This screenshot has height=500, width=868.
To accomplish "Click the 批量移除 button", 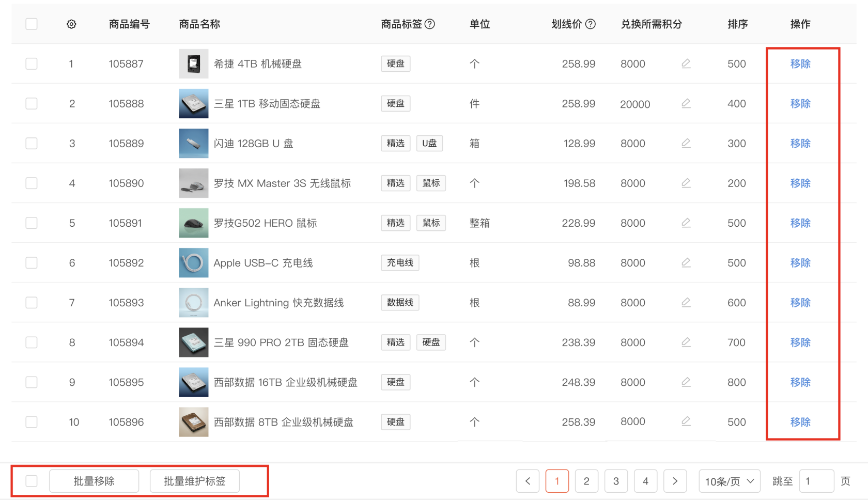I will coord(94,481).
